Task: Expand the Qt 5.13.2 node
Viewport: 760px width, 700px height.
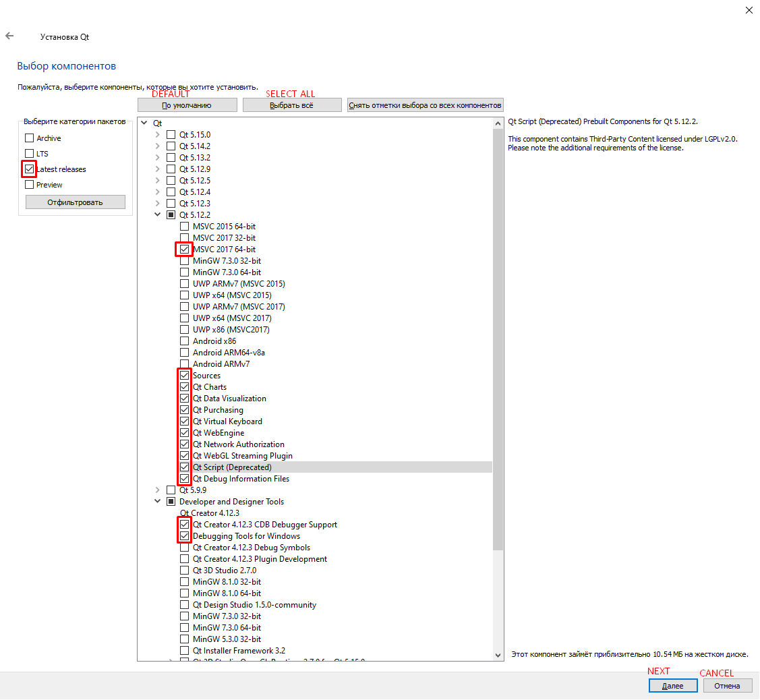Action: (x=158, y=158)
